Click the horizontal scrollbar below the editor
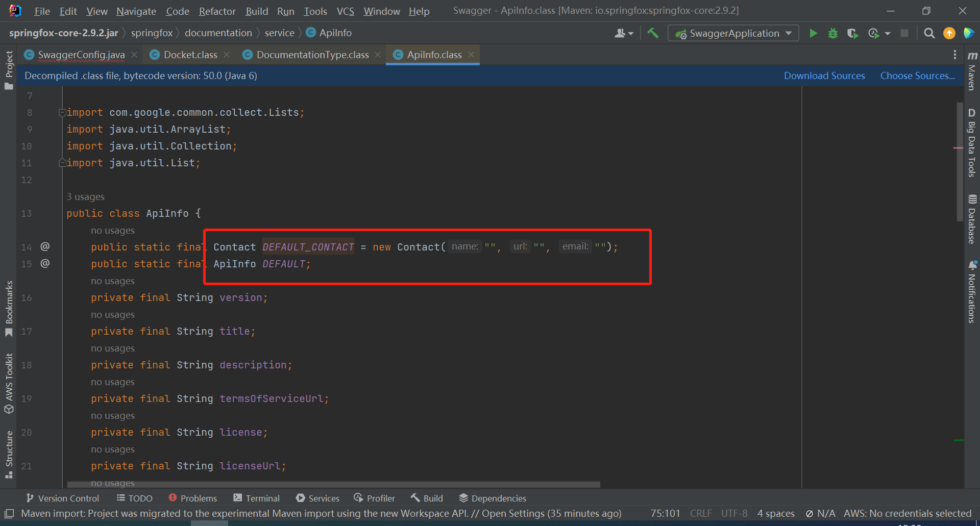The height and width of the screenshot is (526, 980). tap(334, 485)
